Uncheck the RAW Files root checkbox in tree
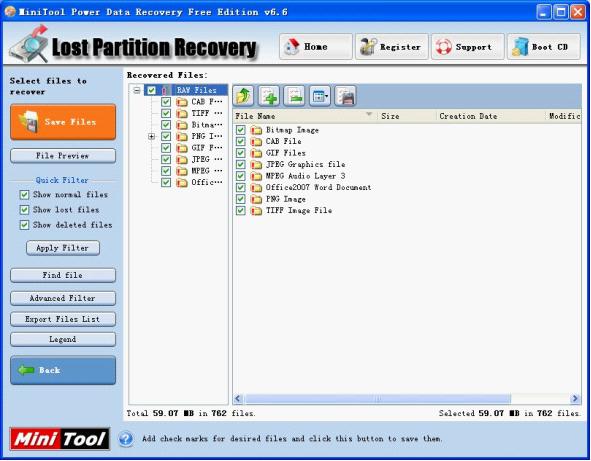Screen dimensions: 591x461 [152, 90]
